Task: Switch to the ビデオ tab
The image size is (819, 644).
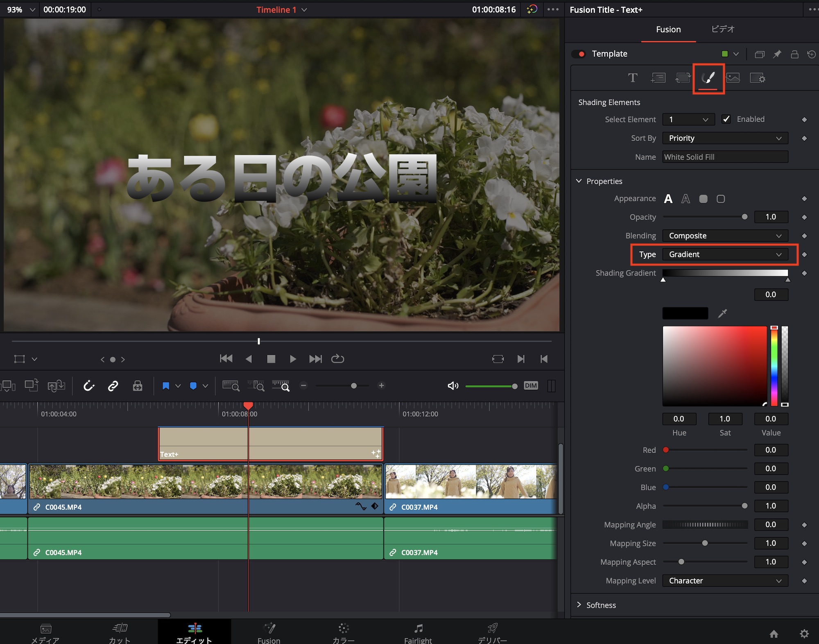Action: pos(723,29)
